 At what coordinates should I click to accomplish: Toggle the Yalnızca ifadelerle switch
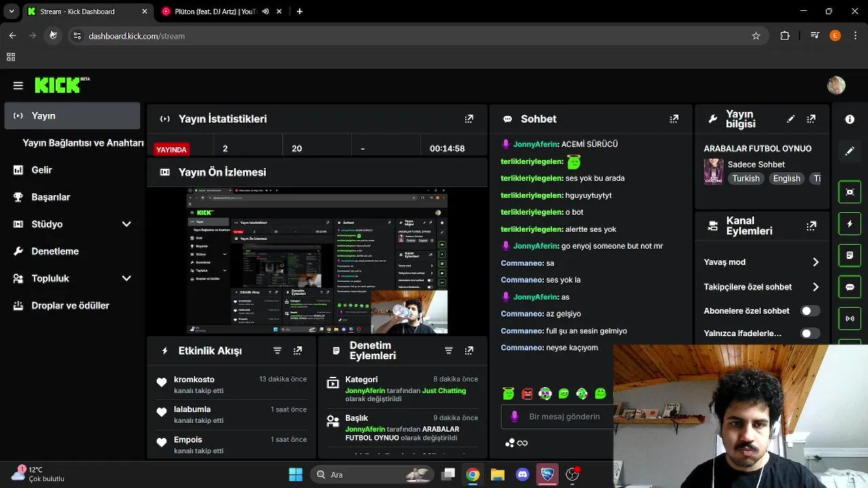point(809,333)
